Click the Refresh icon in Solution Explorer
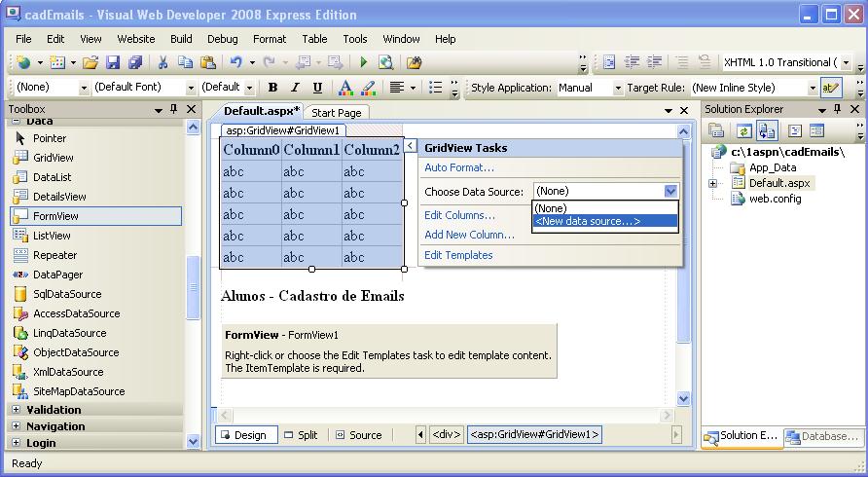The image size is (868, 477). point(744,130)
